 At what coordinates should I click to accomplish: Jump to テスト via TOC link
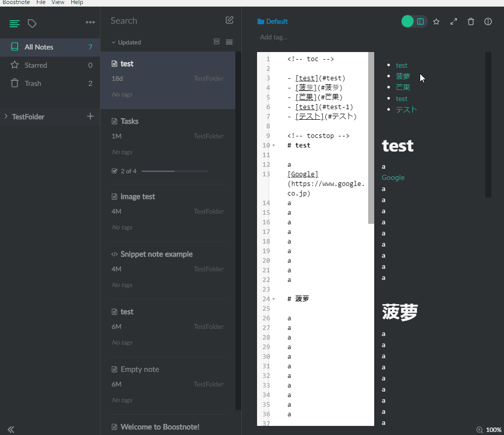click(x=407, y=110)
